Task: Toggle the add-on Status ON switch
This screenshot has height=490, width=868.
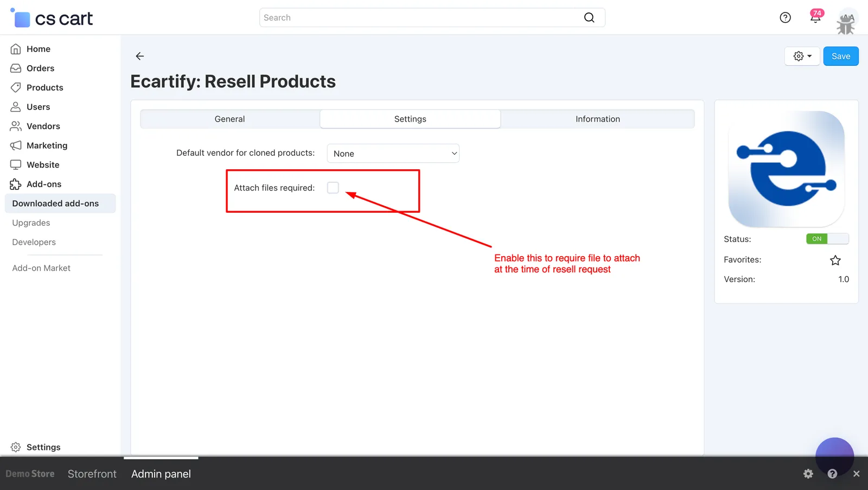Action: [x=827, y=239]
